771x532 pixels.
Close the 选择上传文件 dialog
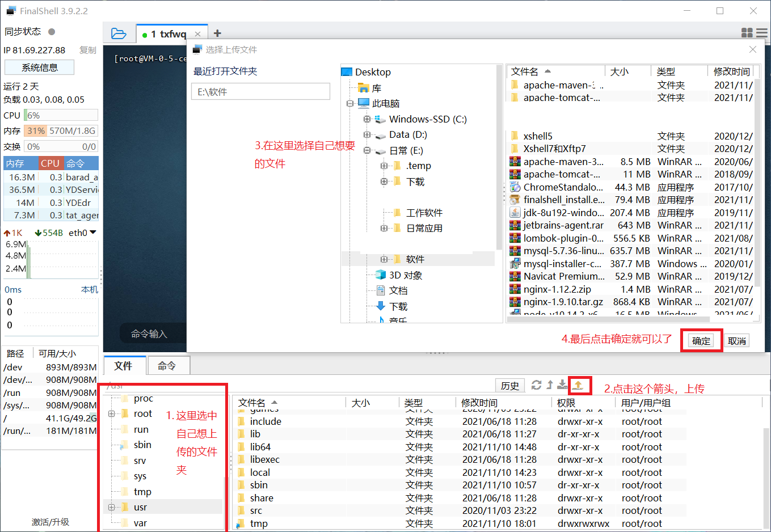click(753, 49)
